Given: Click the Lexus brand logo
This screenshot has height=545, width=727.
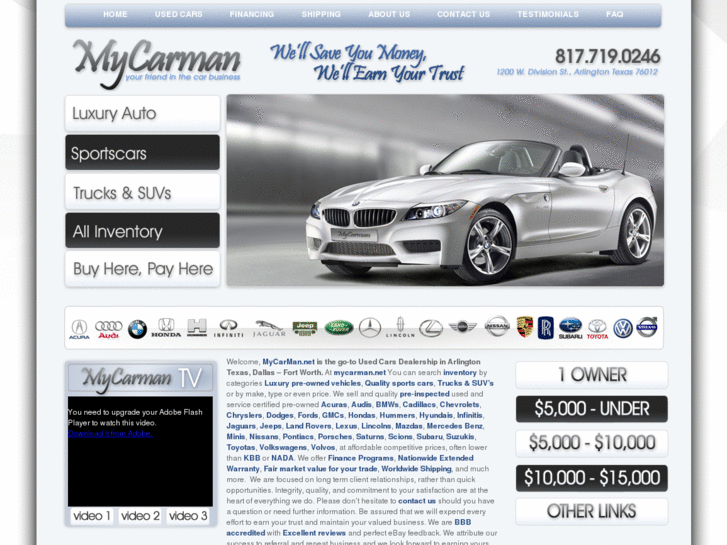Looking at the screenshot, I should click(431, 328).
